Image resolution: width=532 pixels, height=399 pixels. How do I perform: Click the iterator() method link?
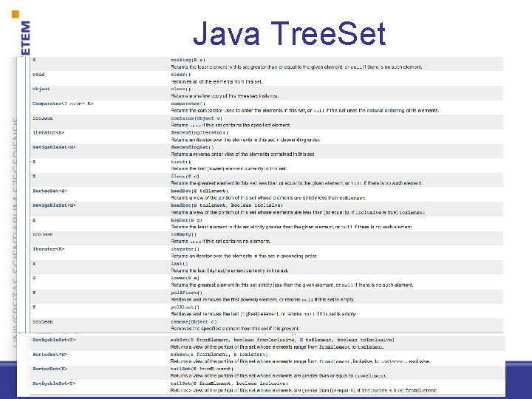[x=185, y=249]
